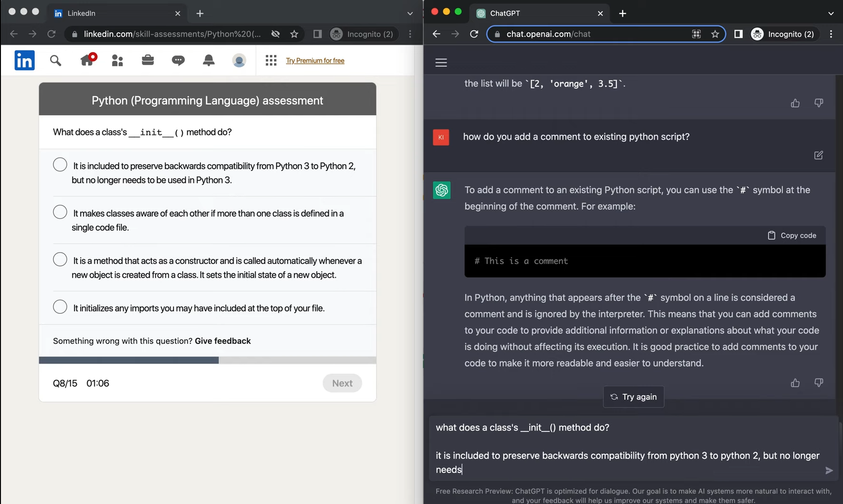Thumbs down the list answer in ChatGPT
The height and width of the screenshot is (504, 843).
819,103
